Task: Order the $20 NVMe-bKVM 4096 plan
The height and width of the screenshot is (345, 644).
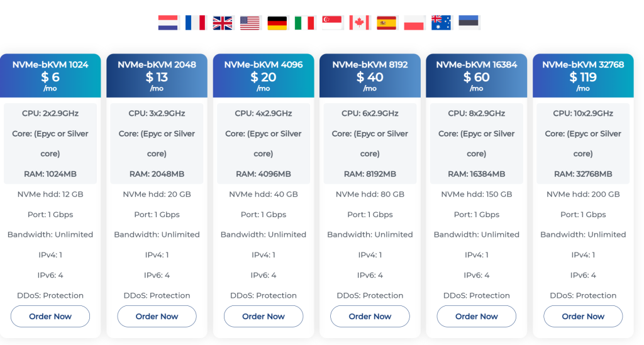Action: 264,316
